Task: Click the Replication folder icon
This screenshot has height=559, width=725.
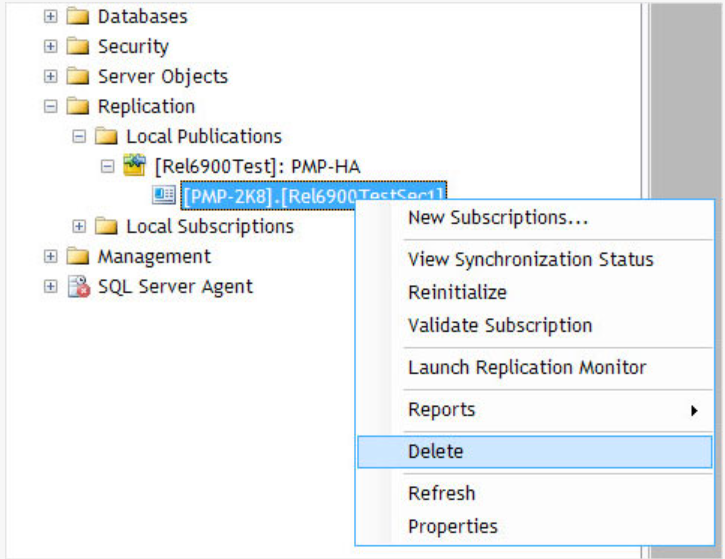Action: (x=78, y=107)
